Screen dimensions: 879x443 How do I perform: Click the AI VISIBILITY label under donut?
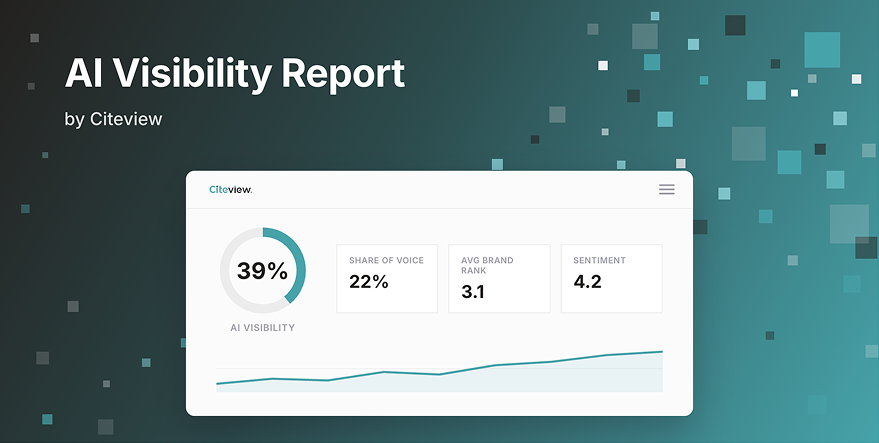click(x=262, y=327)
